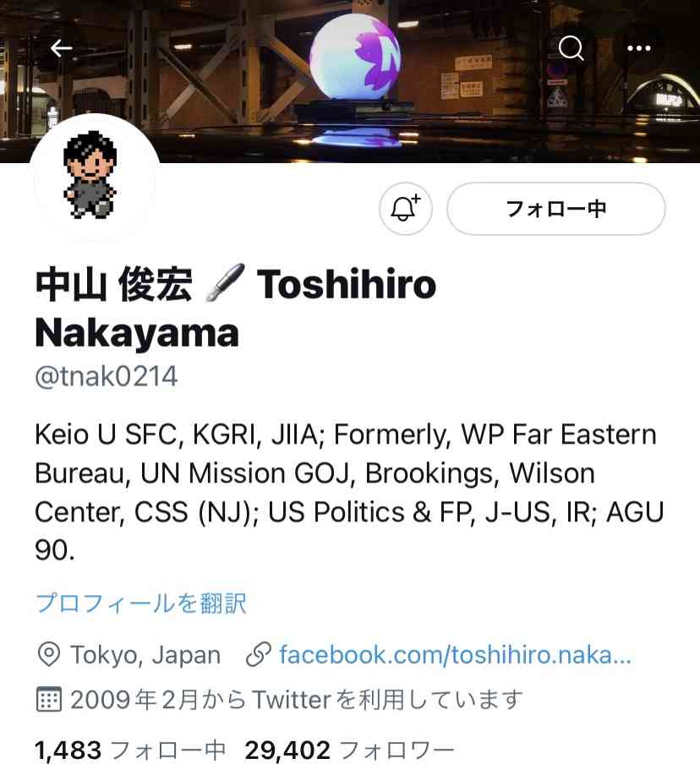The width and height of the screenshot is (700, 775).
Task: Open search with the magnifier icon
Action: coord(571,48)
